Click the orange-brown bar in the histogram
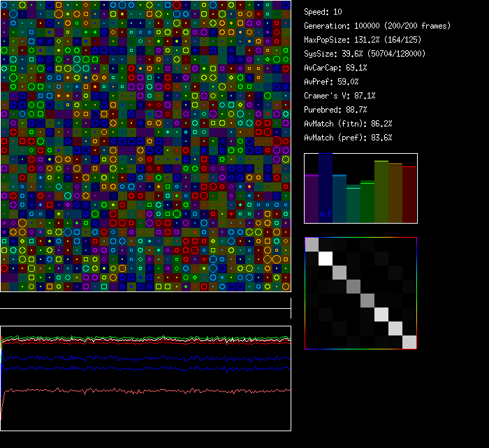The image size is (489, 448). tap(395, 193)
